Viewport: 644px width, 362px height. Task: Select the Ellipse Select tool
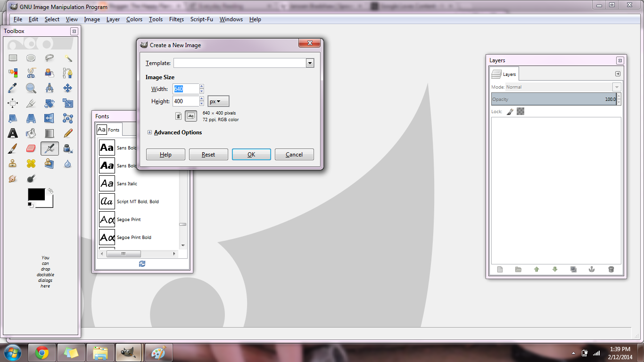tap(31, 58)
